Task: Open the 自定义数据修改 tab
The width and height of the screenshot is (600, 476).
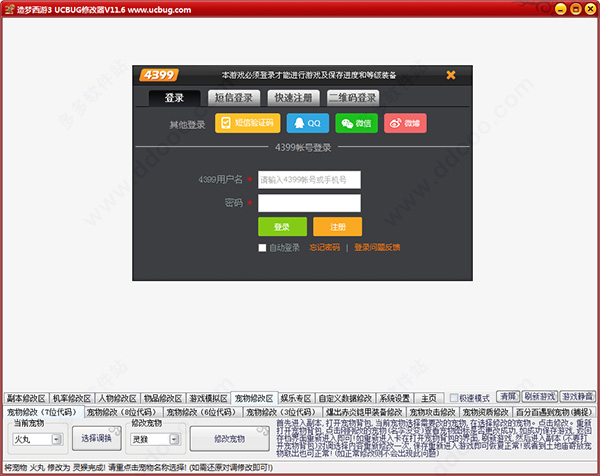Action: click(345, 398)
